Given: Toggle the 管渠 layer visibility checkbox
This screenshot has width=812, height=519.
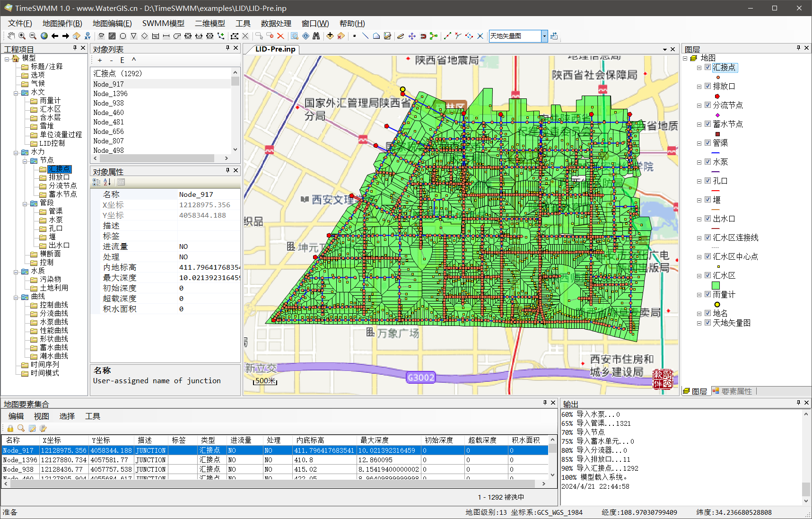Looking at the screenshot, I should tap(707, 143).
